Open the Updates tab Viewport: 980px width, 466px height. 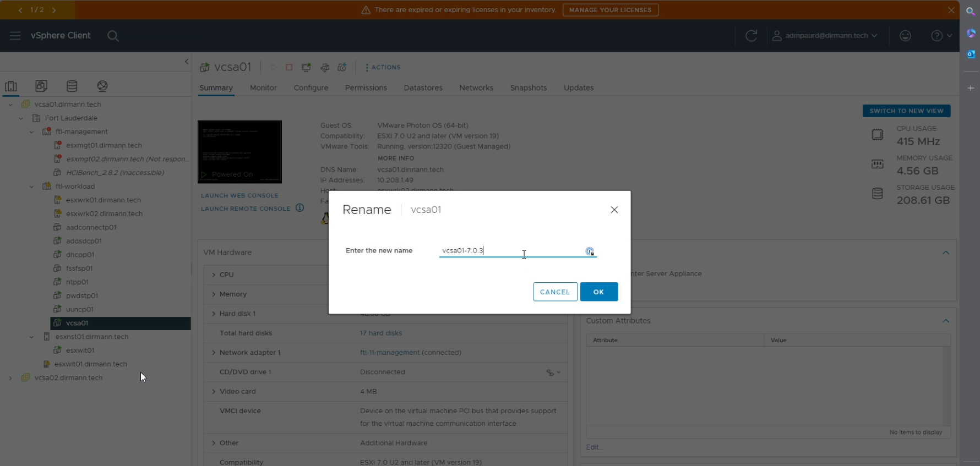click(579, 88)
